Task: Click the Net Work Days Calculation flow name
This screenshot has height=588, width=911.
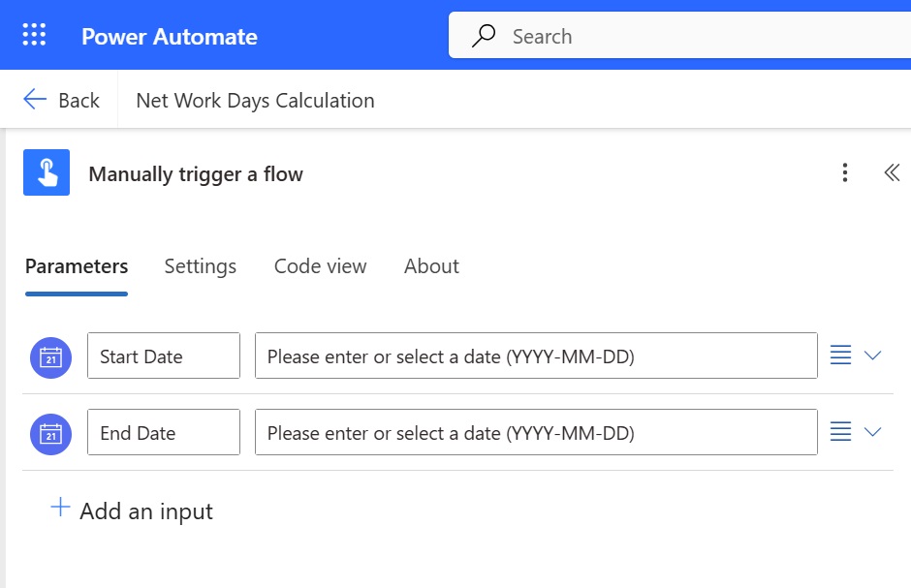Action: pyautogui.click(x=255, y=101)
